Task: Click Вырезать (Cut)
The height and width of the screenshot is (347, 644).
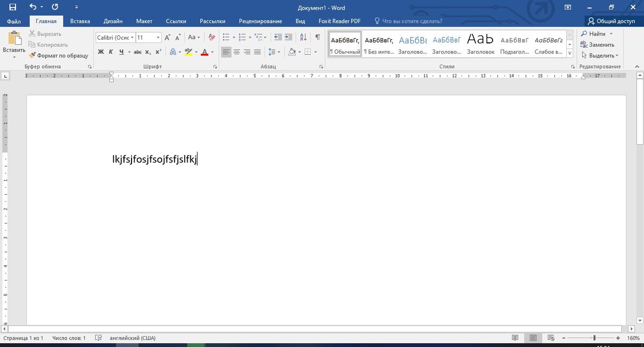Action: [x=45, y=34]
